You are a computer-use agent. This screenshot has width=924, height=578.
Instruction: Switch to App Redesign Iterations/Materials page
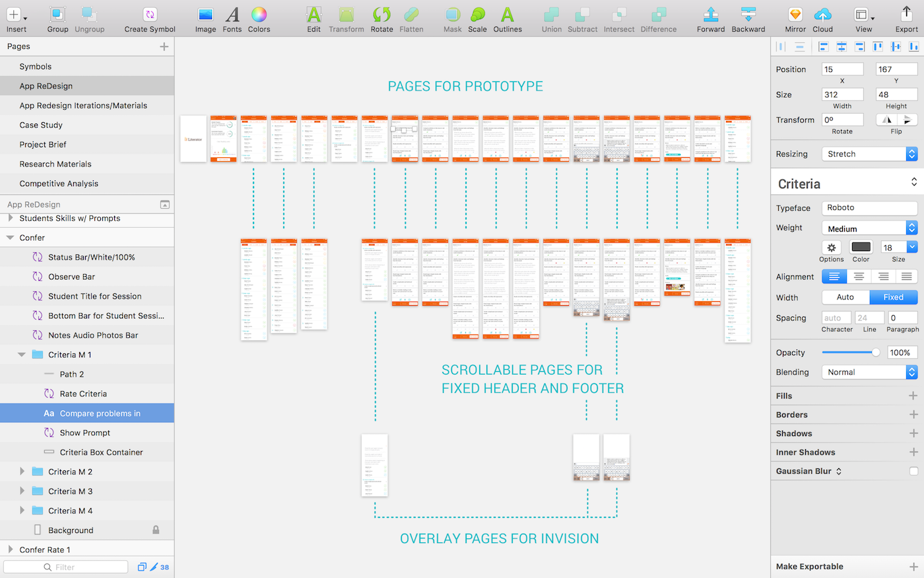pos(87,106)
